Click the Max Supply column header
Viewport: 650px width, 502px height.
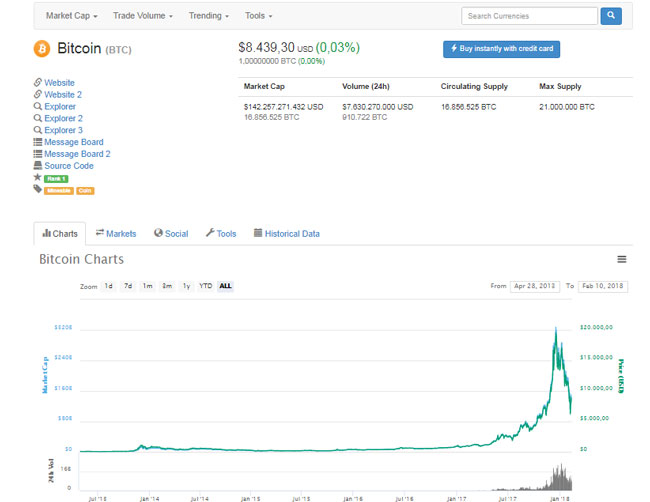(x=560, y=86)
